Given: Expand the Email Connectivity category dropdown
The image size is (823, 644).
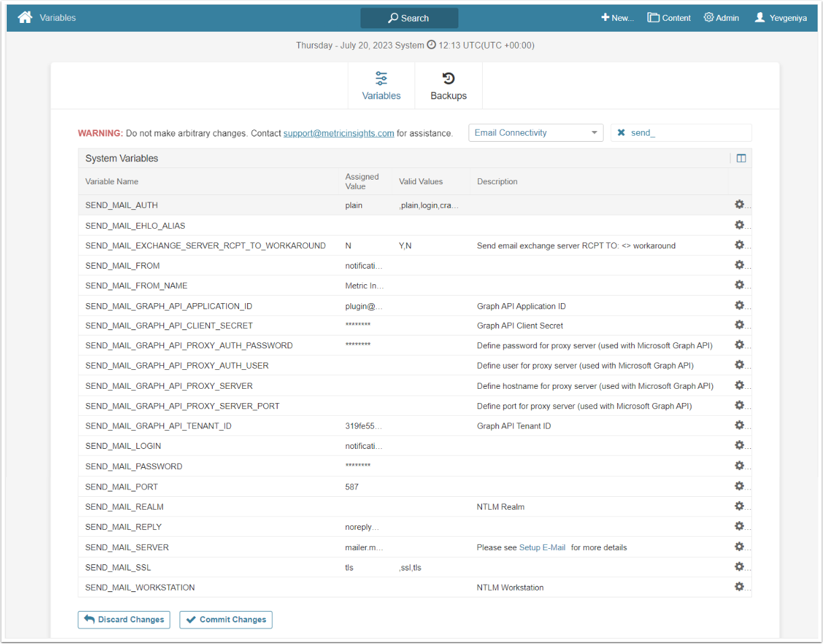Looking at the screenshot, I should 535,133.
